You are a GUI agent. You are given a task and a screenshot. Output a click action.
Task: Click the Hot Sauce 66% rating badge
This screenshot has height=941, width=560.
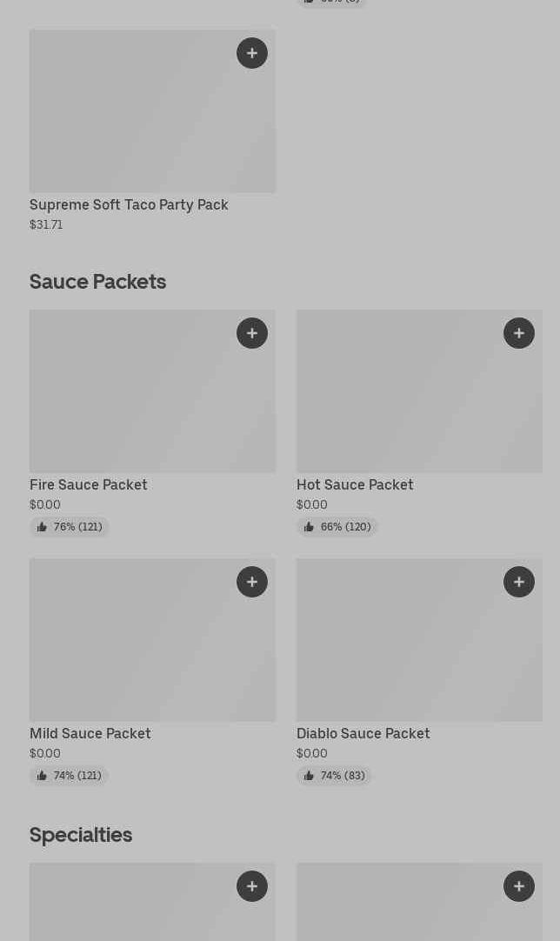(337, 527)
